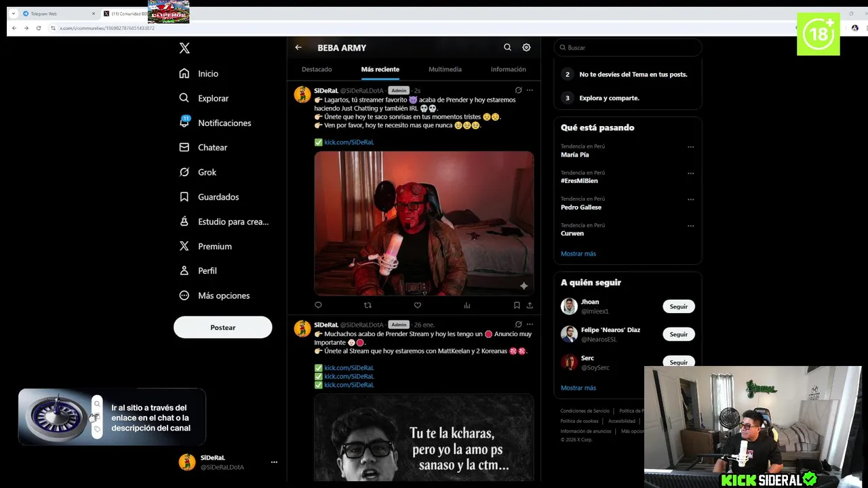Open BEBA ARMY community settings gear
868x488 pixels.
pos(526,47)
